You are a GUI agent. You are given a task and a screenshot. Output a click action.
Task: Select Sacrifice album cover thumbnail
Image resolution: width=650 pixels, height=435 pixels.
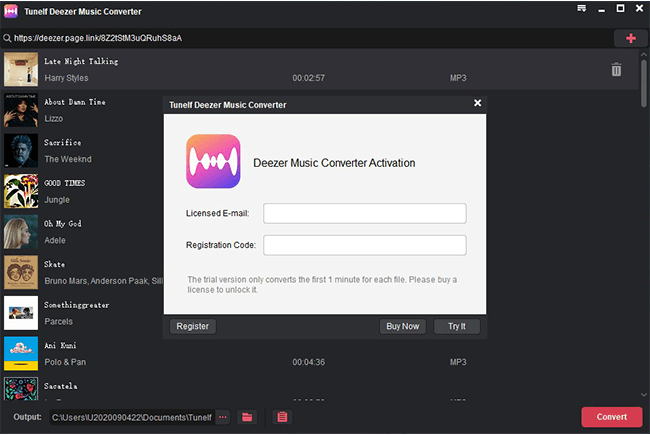click(21, 151)
